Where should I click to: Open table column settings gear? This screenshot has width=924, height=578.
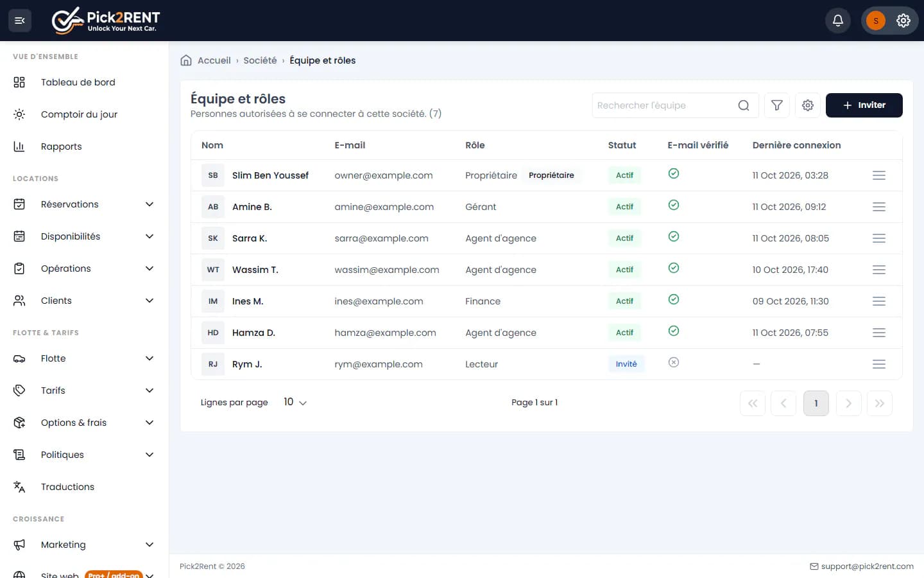[808, 105]
